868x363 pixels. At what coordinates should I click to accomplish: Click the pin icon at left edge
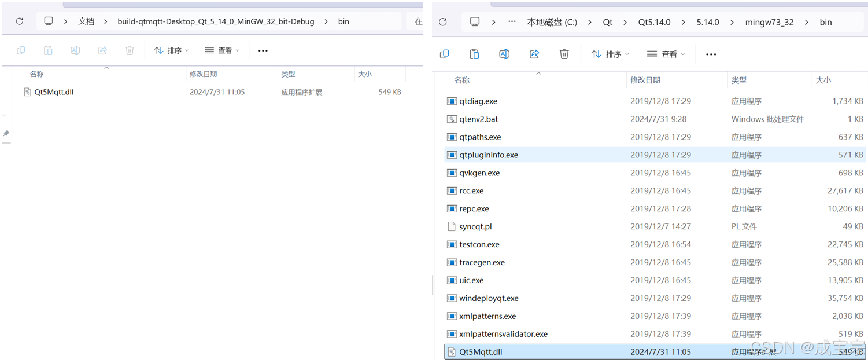click(x=6, y=133)
